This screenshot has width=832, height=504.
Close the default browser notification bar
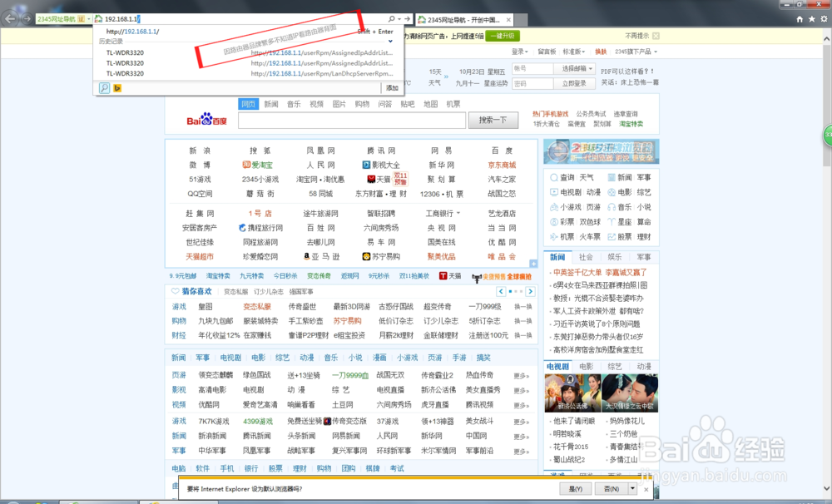coord(646,489)
